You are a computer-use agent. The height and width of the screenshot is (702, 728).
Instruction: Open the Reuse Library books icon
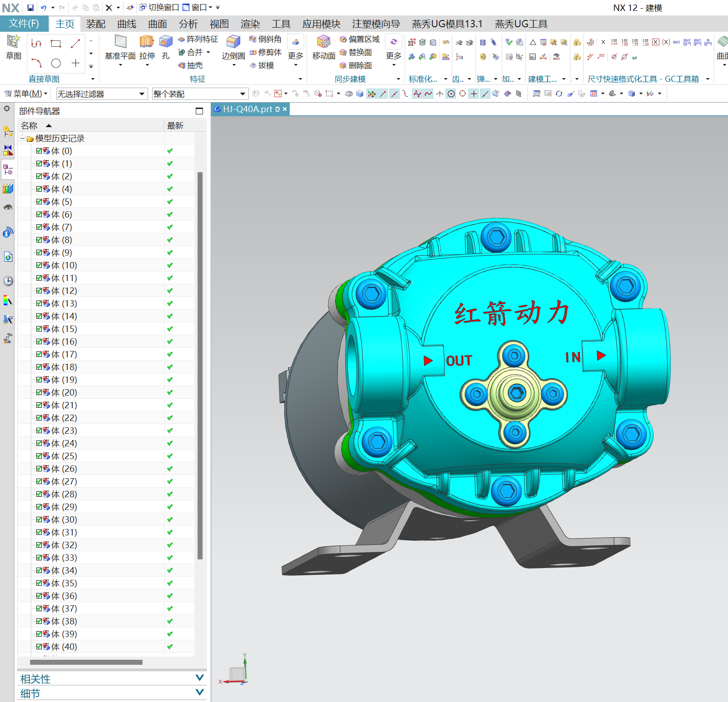pyautogui.click(x=8, y=188)
